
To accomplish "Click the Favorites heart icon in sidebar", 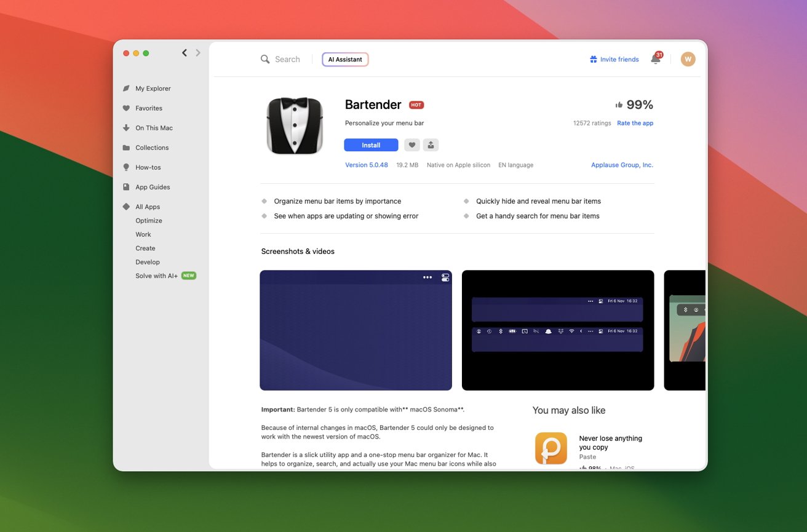I will coord(126,108).
